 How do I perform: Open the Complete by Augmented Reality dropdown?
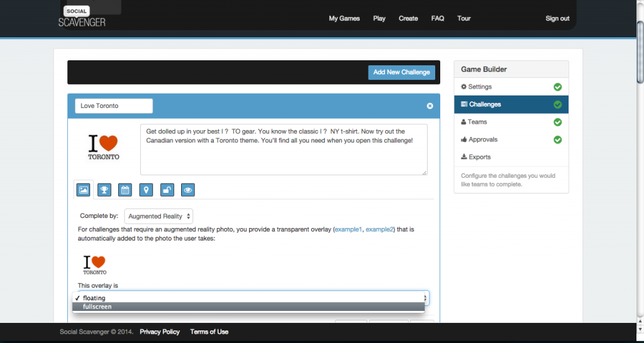coord(158,216)
